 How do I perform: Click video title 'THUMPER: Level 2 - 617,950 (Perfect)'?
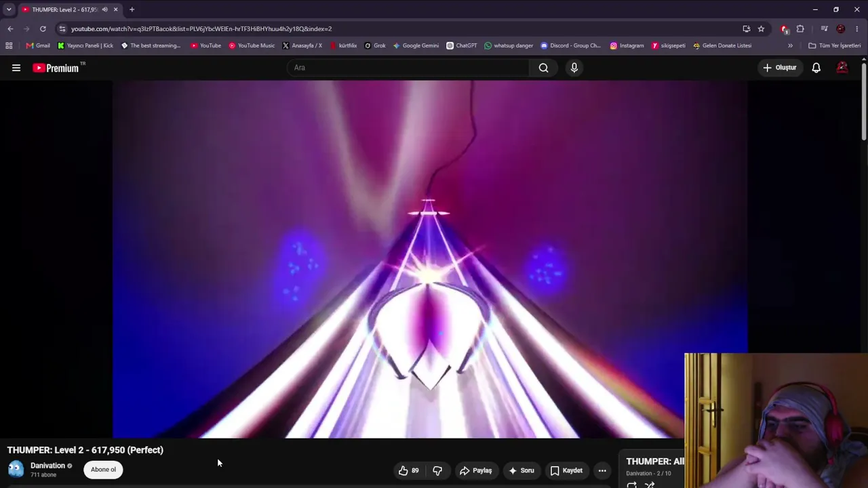pos(85,450)
